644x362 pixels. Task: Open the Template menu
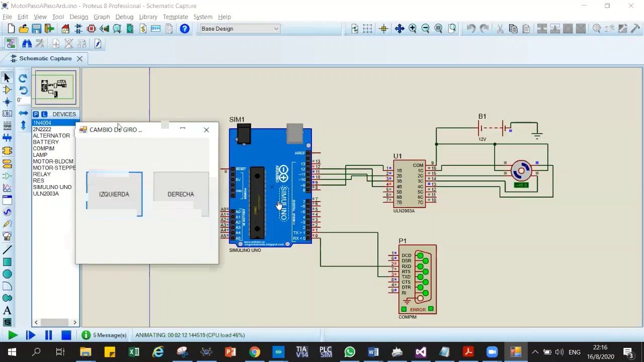tap(175, 17)
